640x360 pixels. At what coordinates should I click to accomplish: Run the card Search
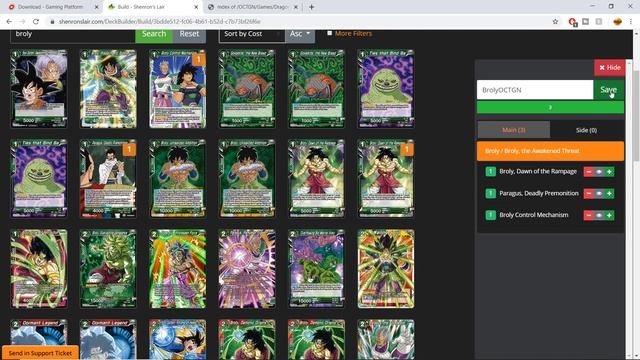coord(154,34)
